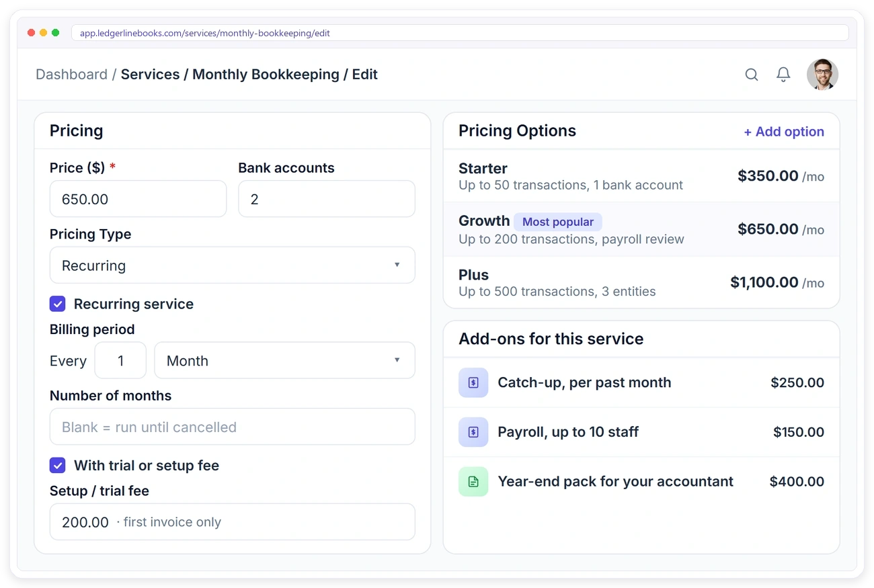874x588 pixels.
Task: Open the user profile avatar
Action: tap(822, 75)
